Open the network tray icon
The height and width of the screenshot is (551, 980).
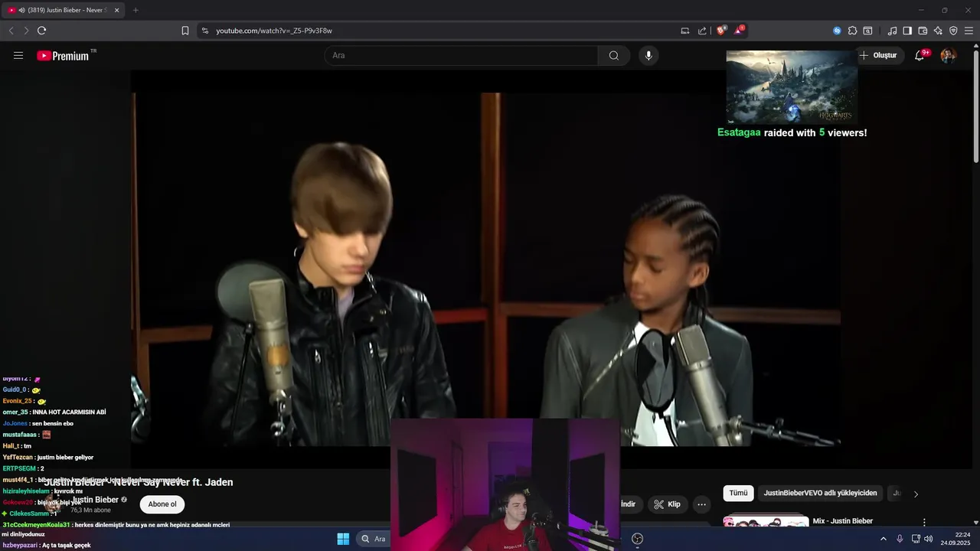click(916, 539)
